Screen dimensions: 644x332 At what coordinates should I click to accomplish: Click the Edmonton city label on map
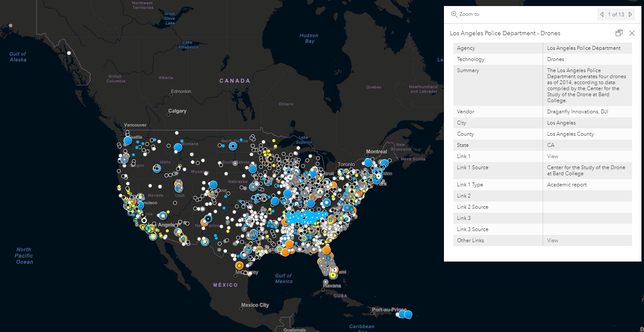pos(181,91)
